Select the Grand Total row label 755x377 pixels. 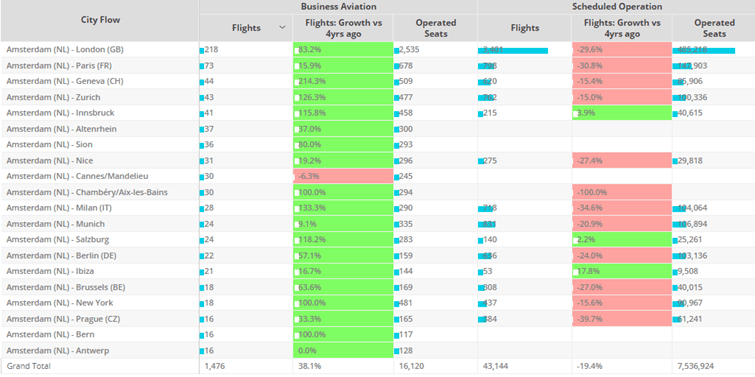(28, 366)
